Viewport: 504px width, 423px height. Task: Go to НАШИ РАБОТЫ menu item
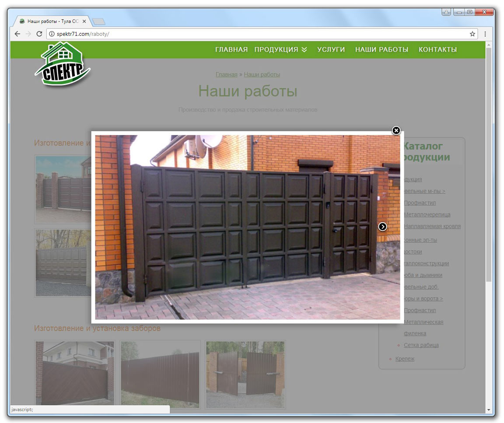click(381, 49)
